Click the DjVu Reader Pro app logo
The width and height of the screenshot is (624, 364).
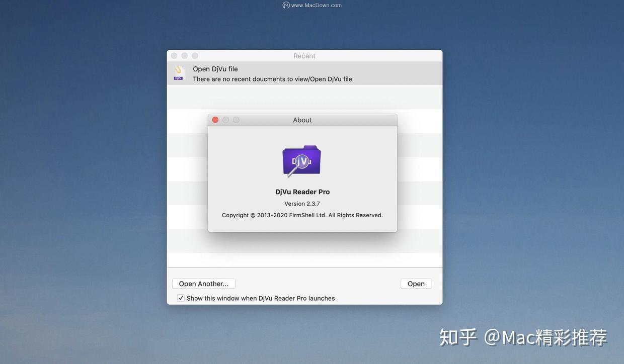[302, 160]
